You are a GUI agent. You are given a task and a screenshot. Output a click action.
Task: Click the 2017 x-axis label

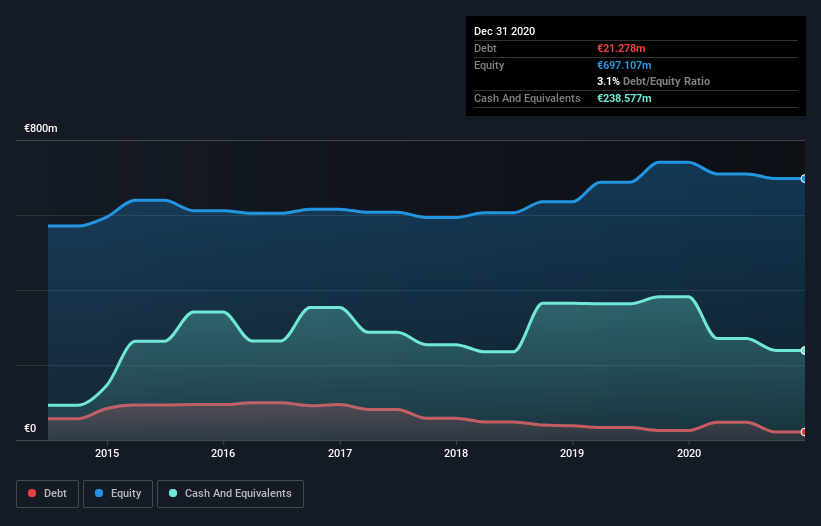(x=340, y=453)
